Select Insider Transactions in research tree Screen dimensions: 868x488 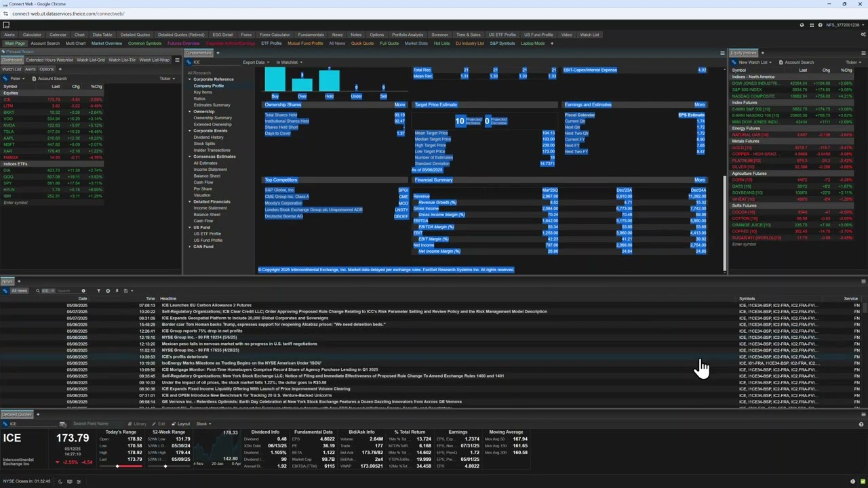tap(212, 150)
